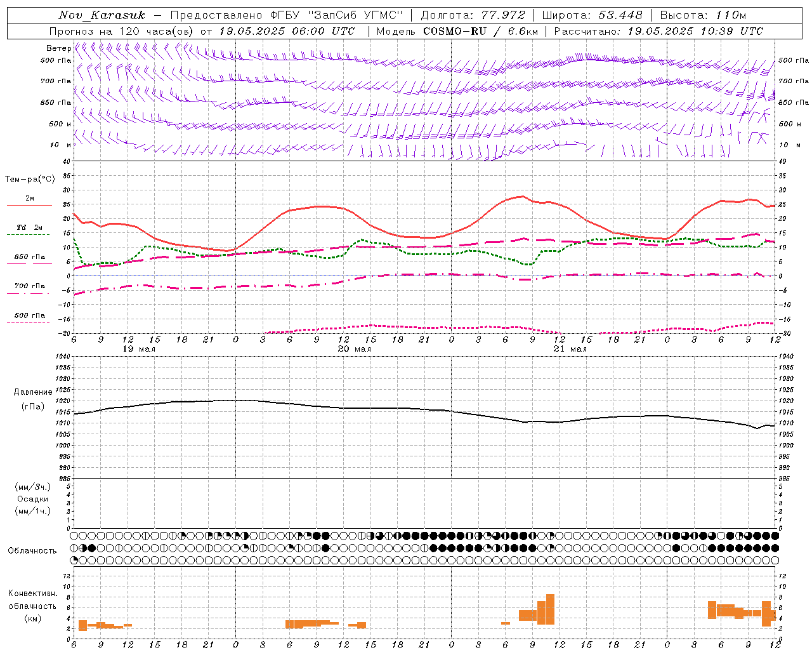
Task: Click the station name Nov_Karasuk
Action: (101, 15)
